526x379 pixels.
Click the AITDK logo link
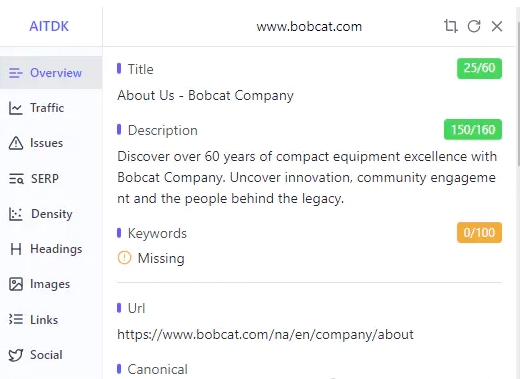point(49,26)
